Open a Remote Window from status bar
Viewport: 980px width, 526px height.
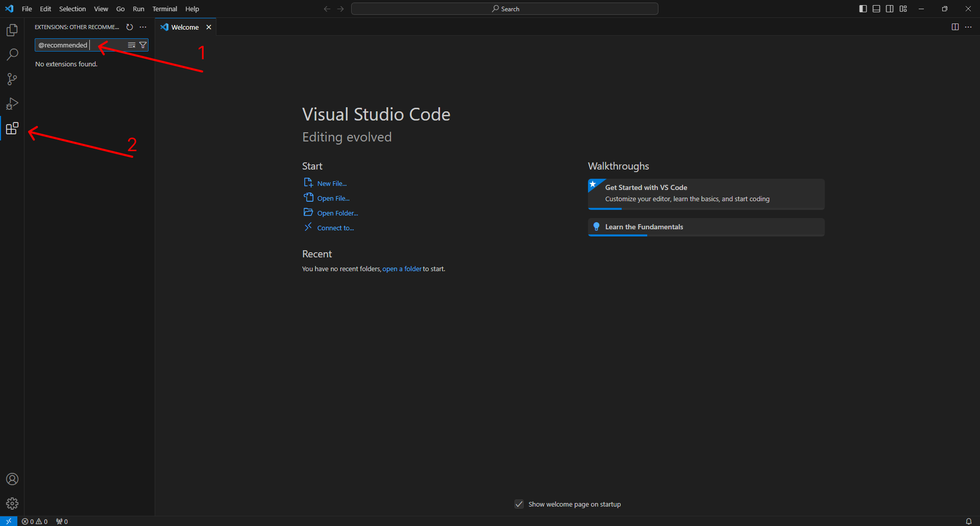pos(9,521)
